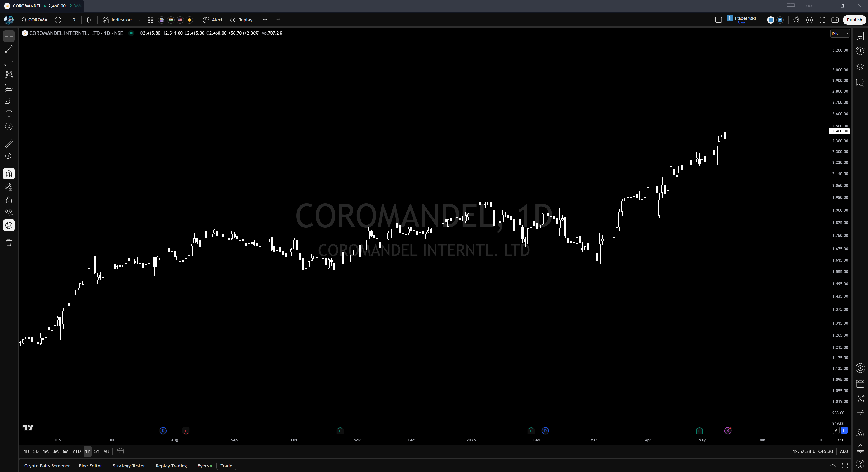Select the YTD time range

(x=76, y=451)
